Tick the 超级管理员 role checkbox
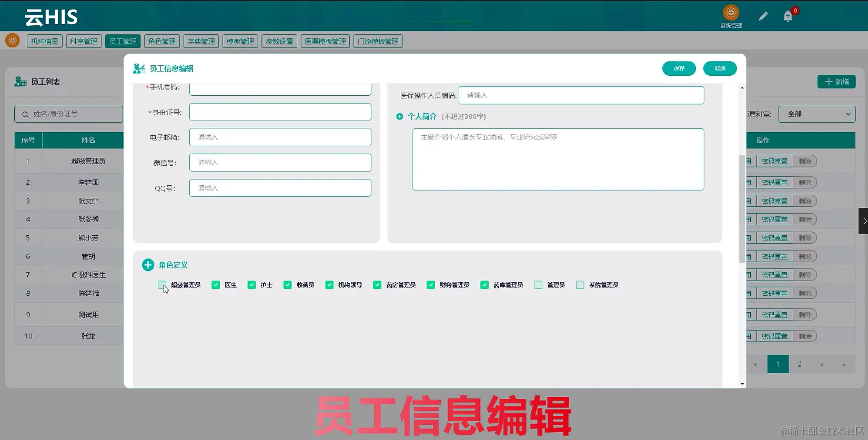The image size is (868, 440). (x=162, y=285)
